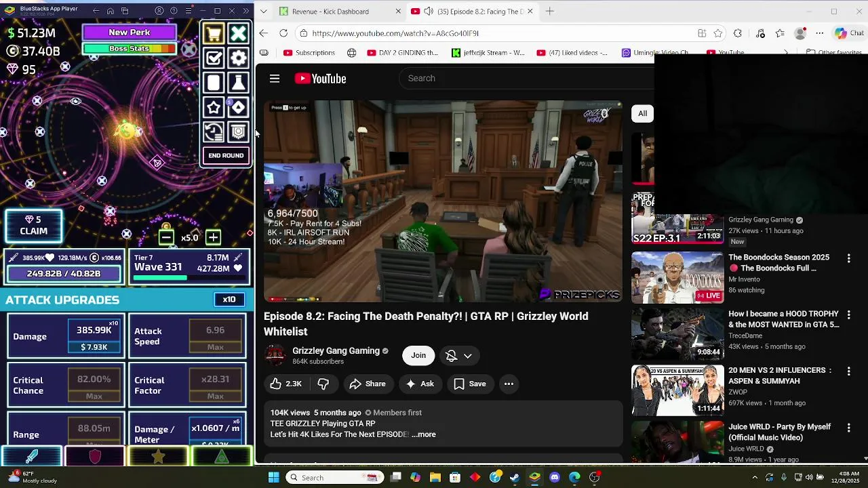Dislike the video
The image size is (868, 488).
[323, 384]
